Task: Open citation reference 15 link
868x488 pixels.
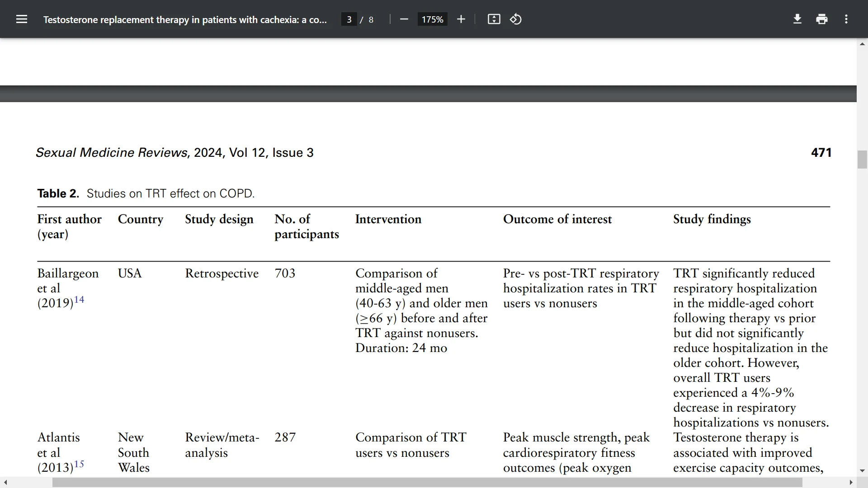Action: click(79, 464)
